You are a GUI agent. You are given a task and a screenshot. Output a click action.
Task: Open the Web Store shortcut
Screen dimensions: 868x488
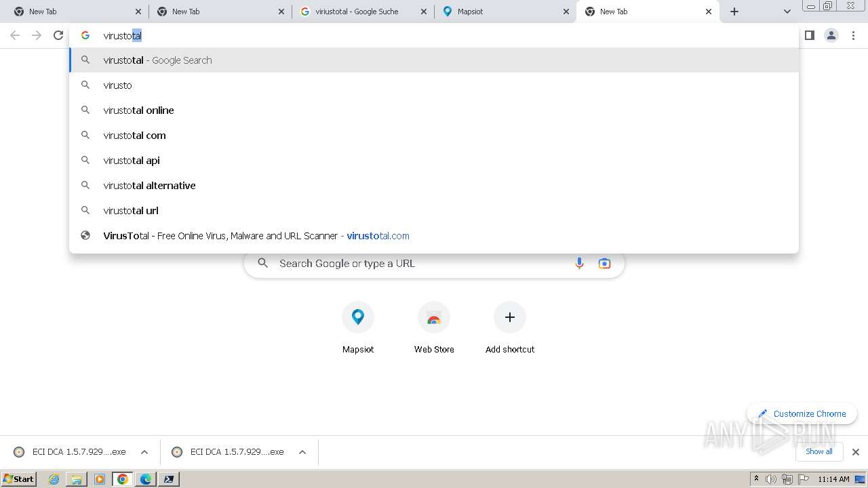pyautogui.click(x=434, y=329)
